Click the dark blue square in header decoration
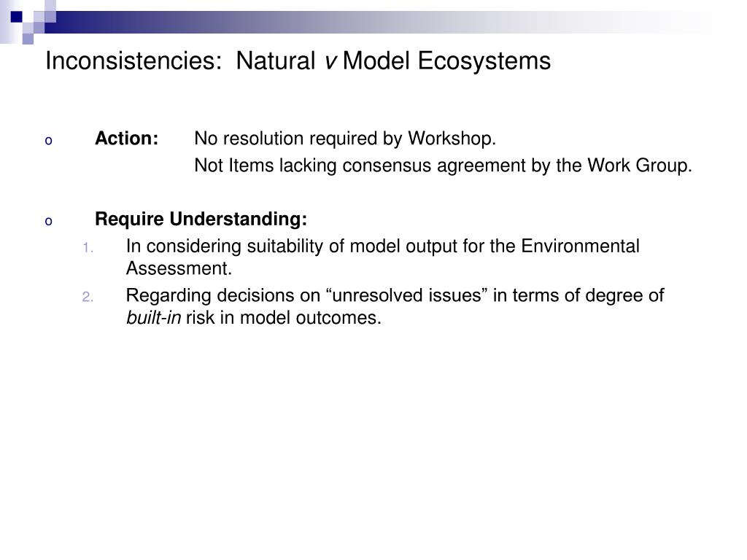Screen dimensions: 747x560 (17, 17)
